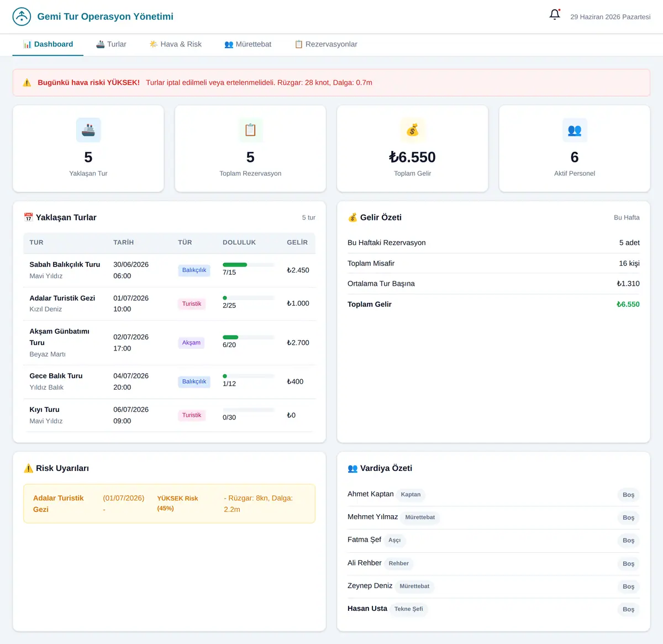The image size is (663, 644).
Task: Select the Gece Balık Turu tour name
Action: [56, 376]
